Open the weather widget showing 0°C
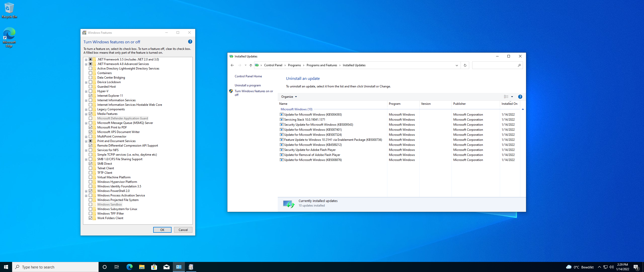Image resolution: width=644 pixels, height=272 pixels. tap(580, 267)
